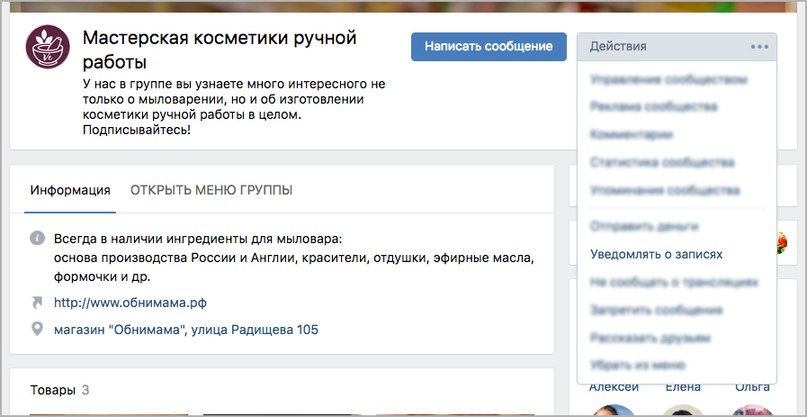Select Упоминания сообщества menu entry
The width and height of the screenshot is (807, 417).
665,190
